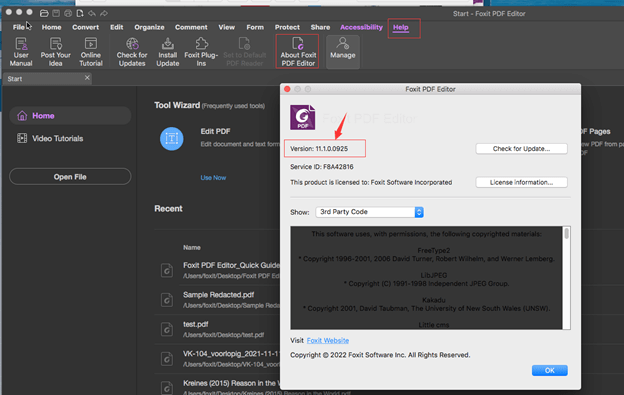Click the open folder icon in title bar

coord(44,14)
